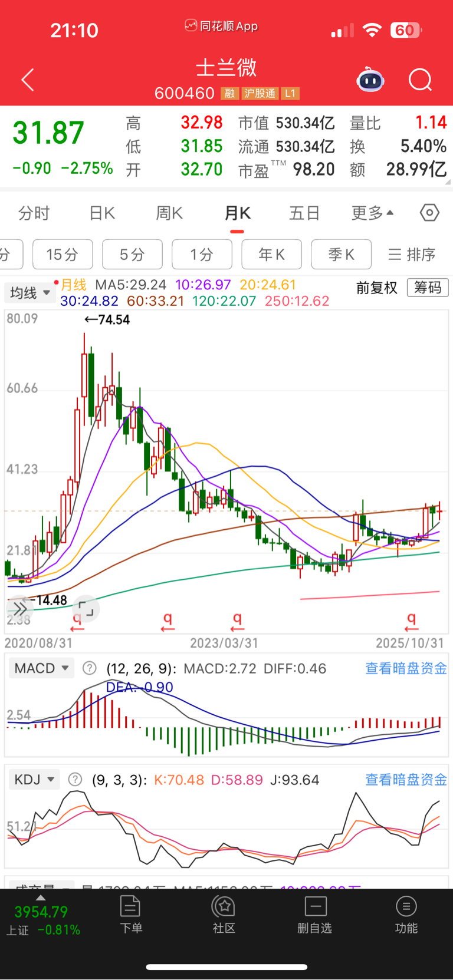Tap the back arrow icon
Viewport: 453px width, 980px height.
point(28,80)
